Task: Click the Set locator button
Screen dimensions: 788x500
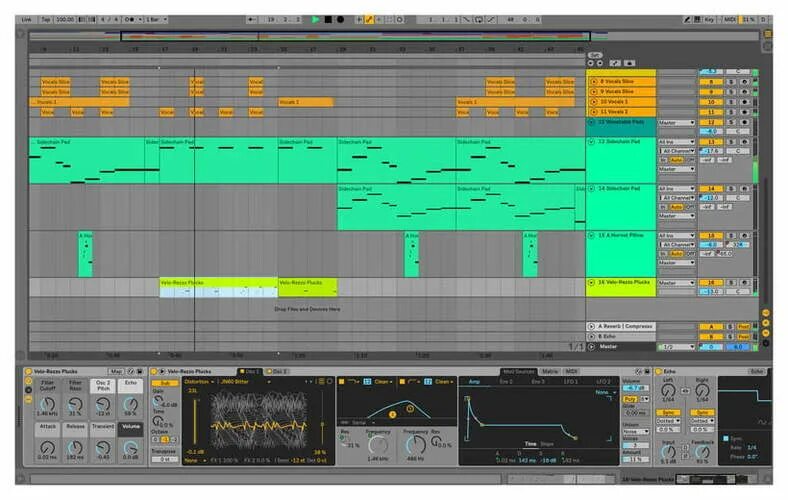Action: (595, 55)
